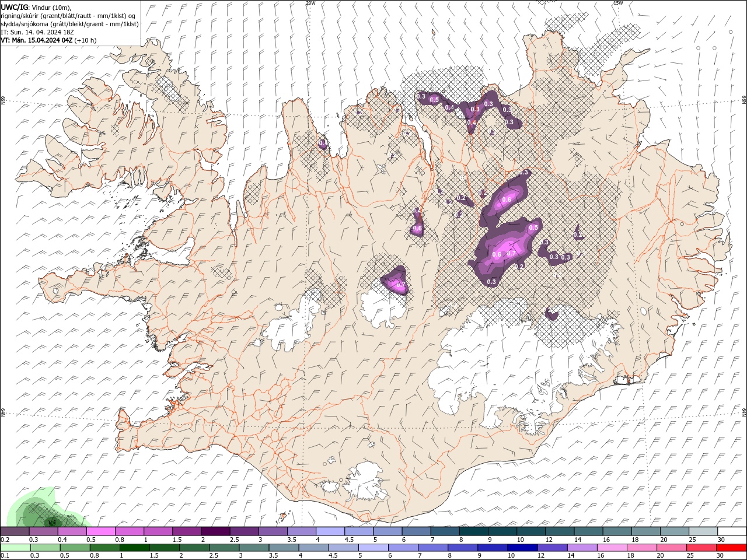
Task: Pick the 1.5 purple swatch in upper legend row
Action: point(187,531)
